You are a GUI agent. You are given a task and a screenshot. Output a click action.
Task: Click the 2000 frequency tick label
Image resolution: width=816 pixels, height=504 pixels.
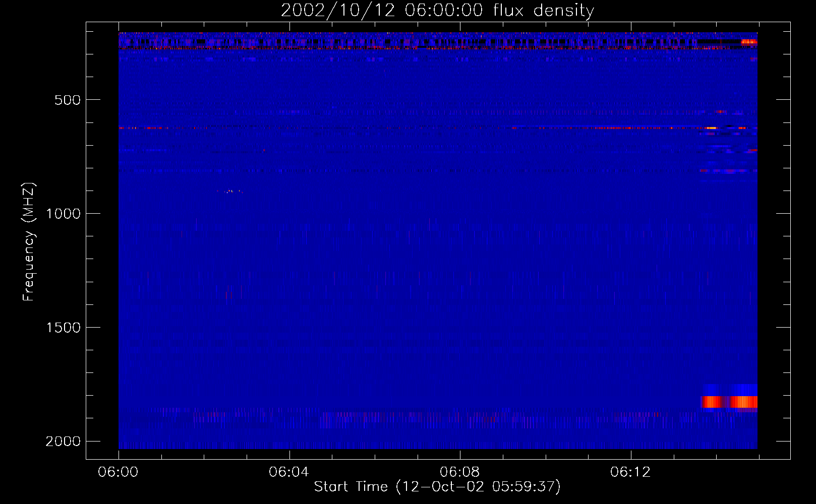tap(63, 442)
